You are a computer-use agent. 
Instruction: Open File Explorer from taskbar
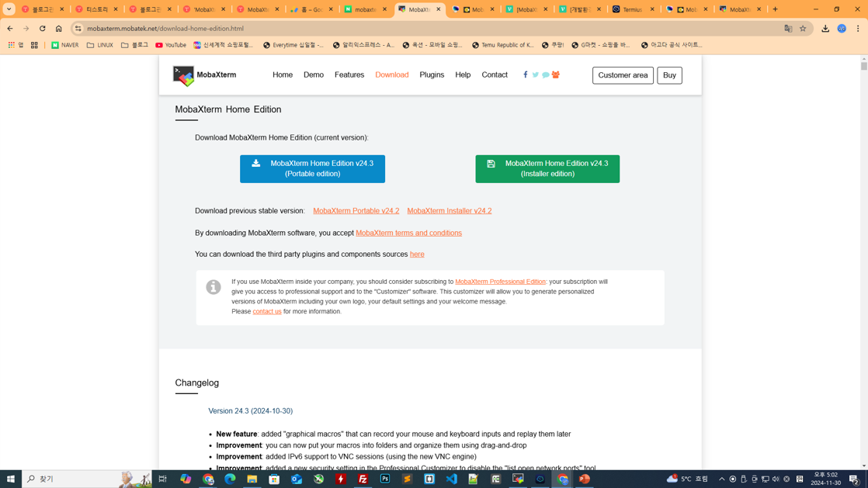[x=252, y=479]
